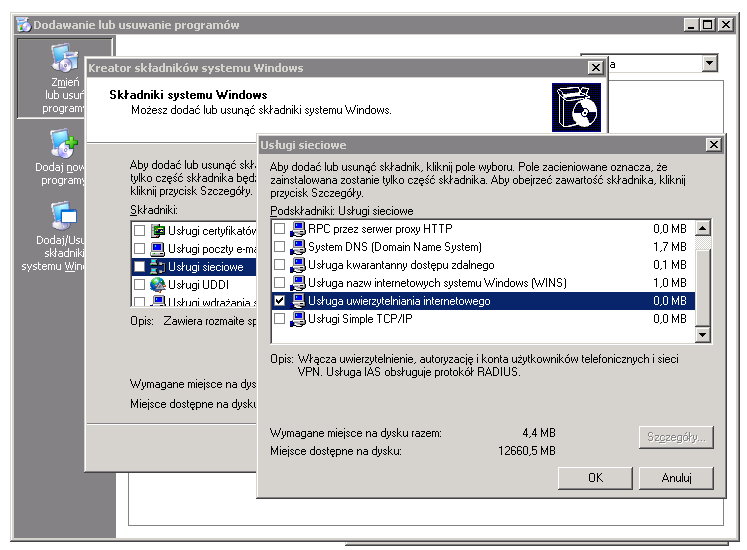Click the 1,7 MB size value
The image size is (747, 550).
click(669, 247)
